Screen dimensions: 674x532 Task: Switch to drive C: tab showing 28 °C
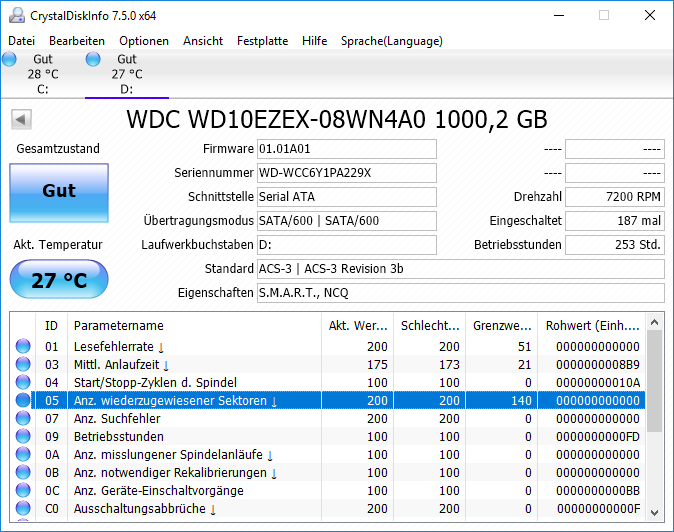pyautogui.click(x=43, y=74)
